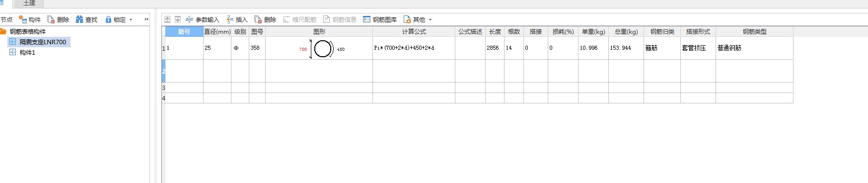868x183 pixels.
Task: Click the 搭接形式 column header
Action: pyautogui.click(x=698, y=31)
